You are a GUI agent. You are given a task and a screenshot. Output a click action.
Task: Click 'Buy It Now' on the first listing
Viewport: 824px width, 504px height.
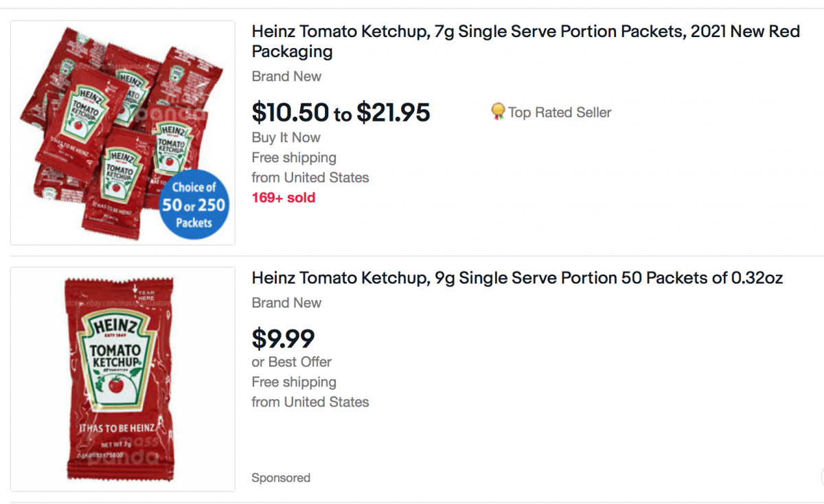coord(286,137)
